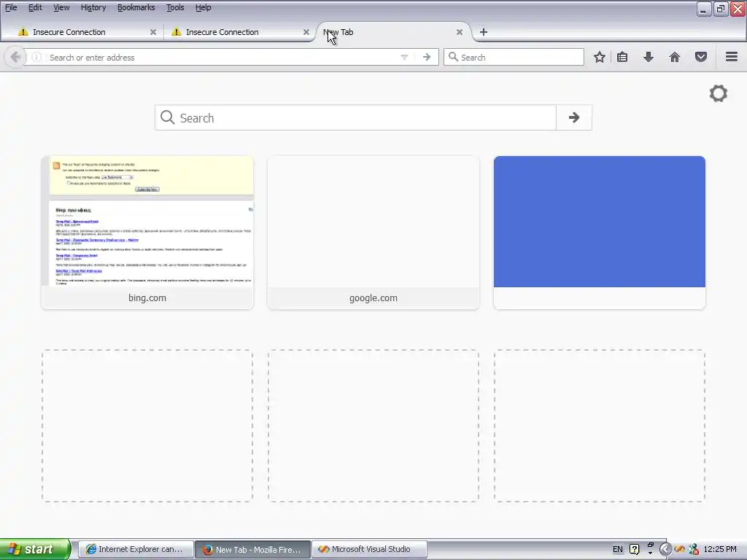Open the google.com tile
Viewport: 747px width, 560px height.
point(373,233)
